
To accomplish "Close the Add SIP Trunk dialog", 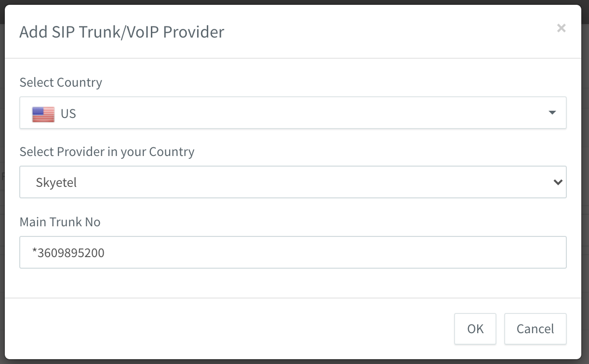I will click(x=561, y=28).
